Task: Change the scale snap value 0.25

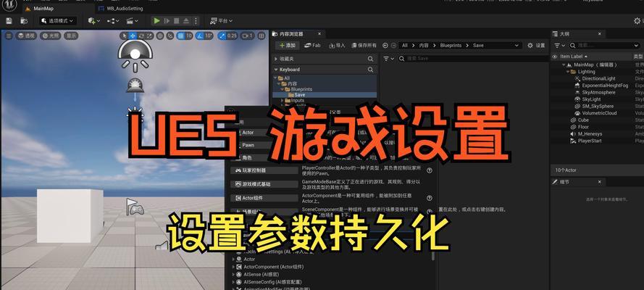Action: [x=232, y=36]
